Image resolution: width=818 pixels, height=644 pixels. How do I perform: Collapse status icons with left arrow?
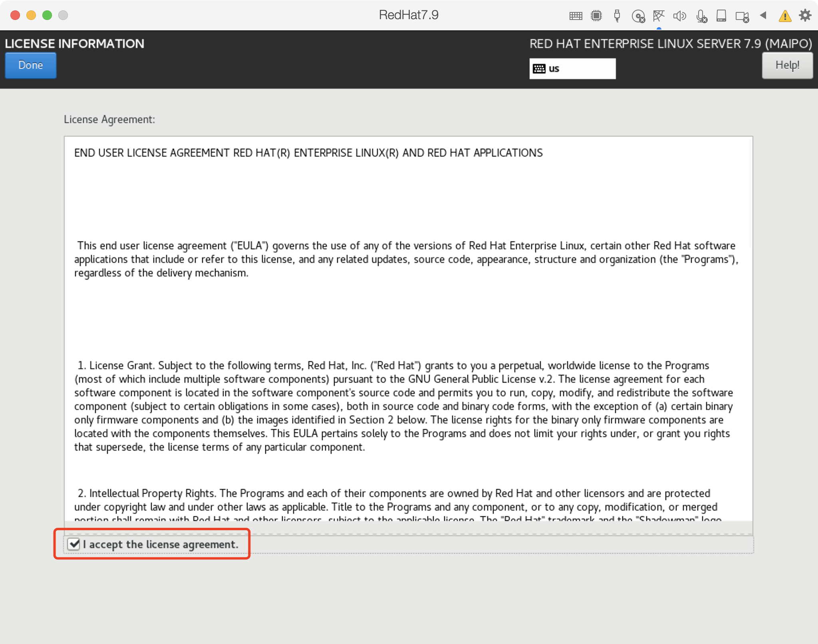tap(763, 16)
